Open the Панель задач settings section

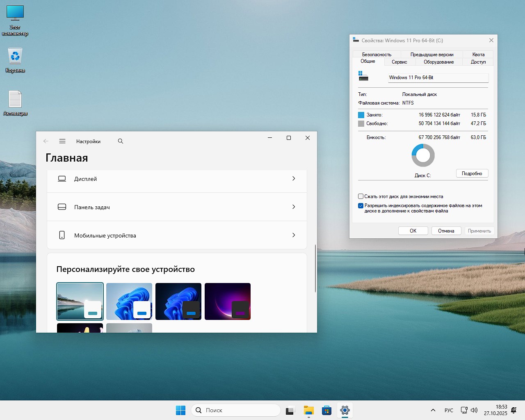pos(177,207)
